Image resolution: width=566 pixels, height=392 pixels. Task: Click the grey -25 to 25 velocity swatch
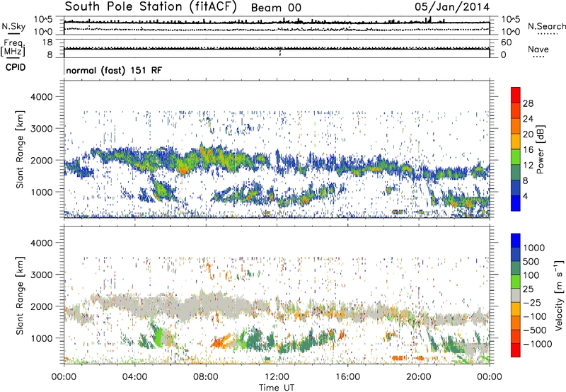(516, 295)
